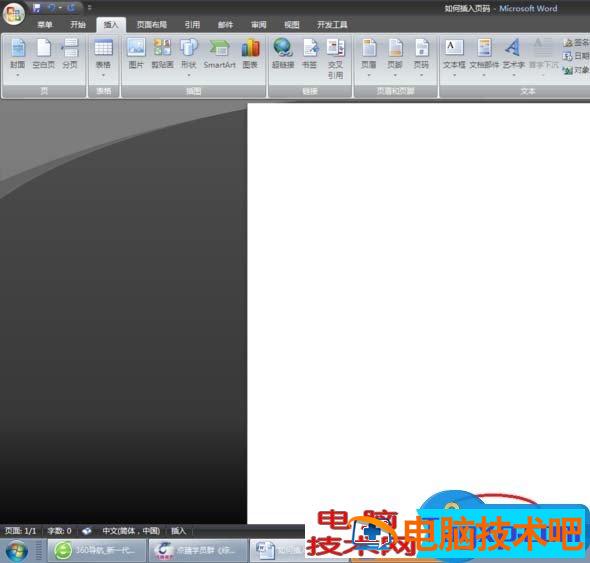Click the language 中文(简体, 中国) indicator
The image size is (590, 563).
[x=131, y=531]
